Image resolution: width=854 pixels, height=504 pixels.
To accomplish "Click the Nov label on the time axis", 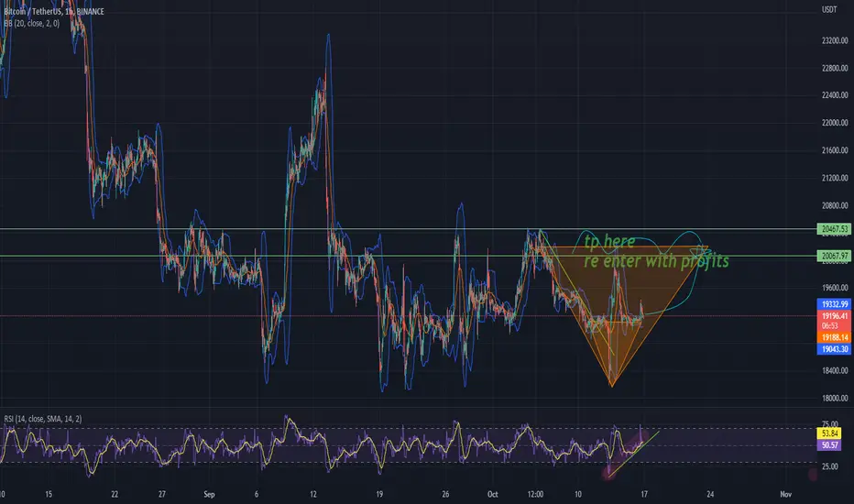I will pos(785,494).
